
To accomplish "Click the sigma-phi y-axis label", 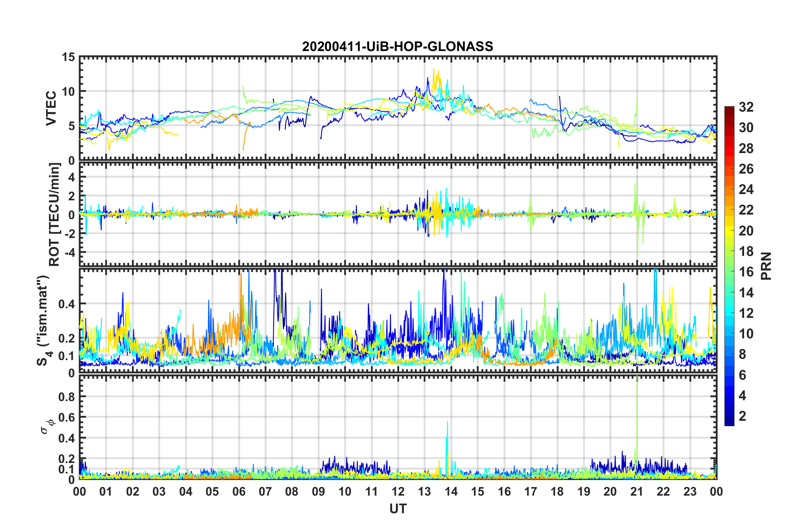I will coord(48,426).
